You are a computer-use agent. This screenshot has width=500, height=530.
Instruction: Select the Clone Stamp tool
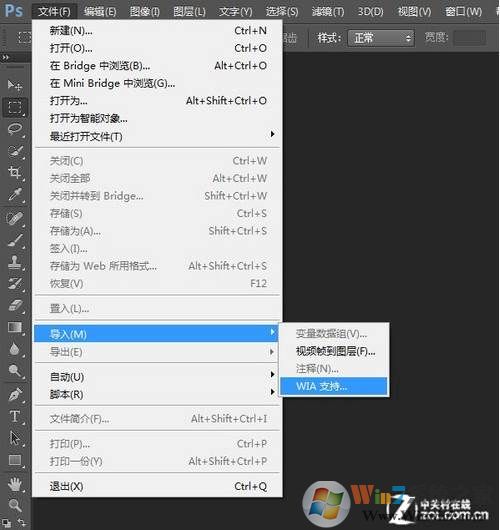click(x=15, y=262)
